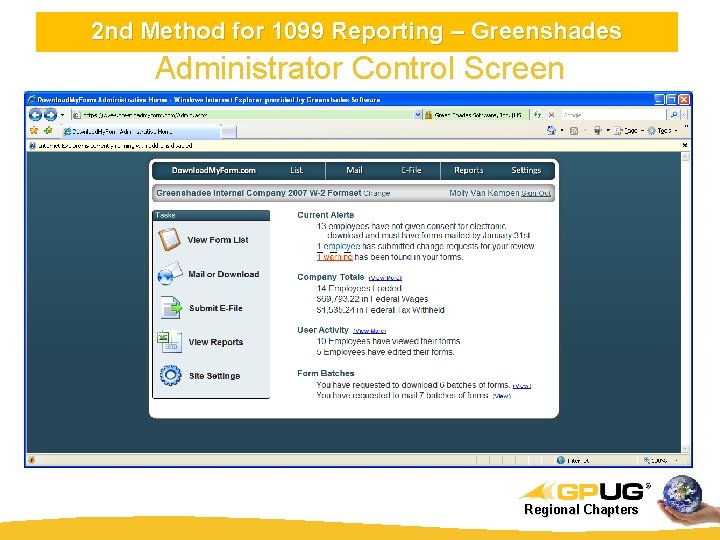Image resolution: width=720 pixels, height=540 pixels.
Task: Click the browser Back arrow button
Action: pos(36,114)
